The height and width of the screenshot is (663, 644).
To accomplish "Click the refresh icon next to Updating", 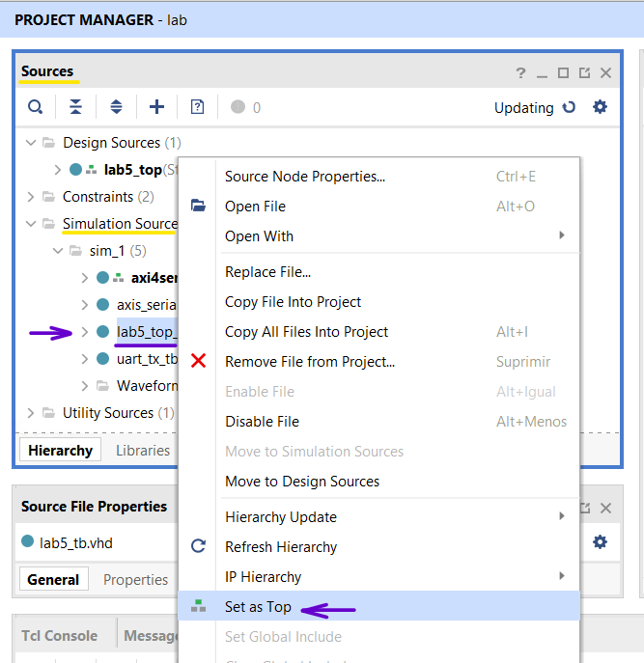I will [569, 107].
